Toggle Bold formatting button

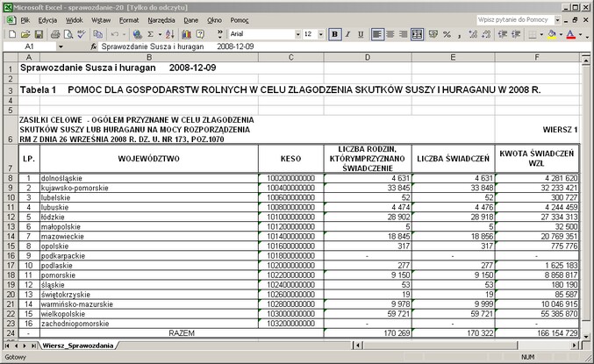(335, 34)
